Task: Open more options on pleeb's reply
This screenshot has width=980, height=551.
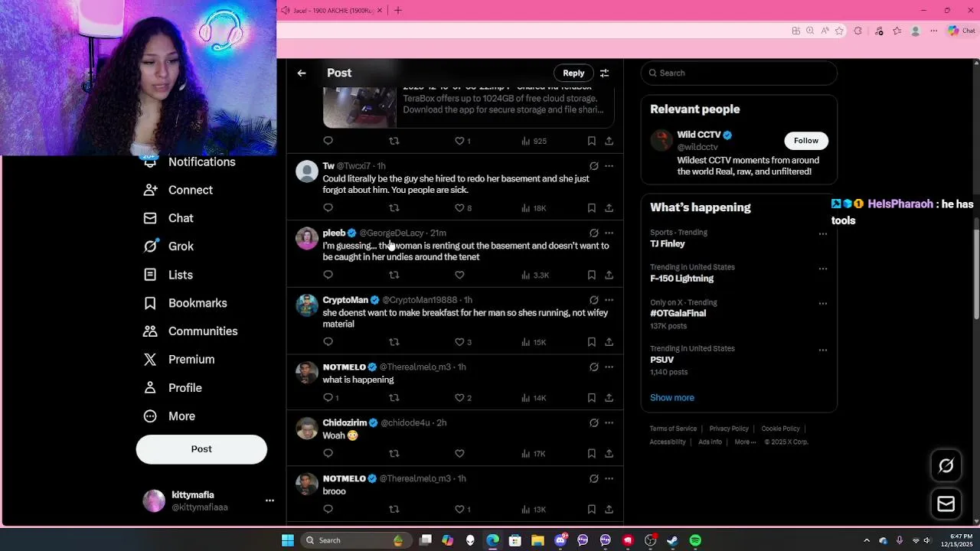Action: (609, 233)
